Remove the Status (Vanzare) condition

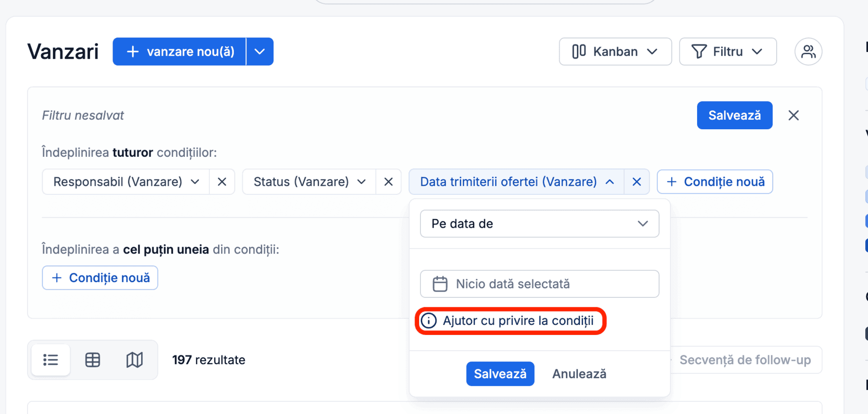388,182
